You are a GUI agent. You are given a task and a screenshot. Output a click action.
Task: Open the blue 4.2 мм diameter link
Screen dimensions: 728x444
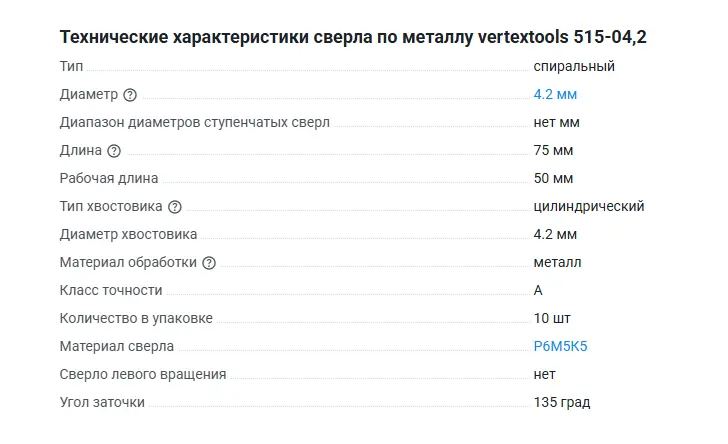click(x=555, y=95)
